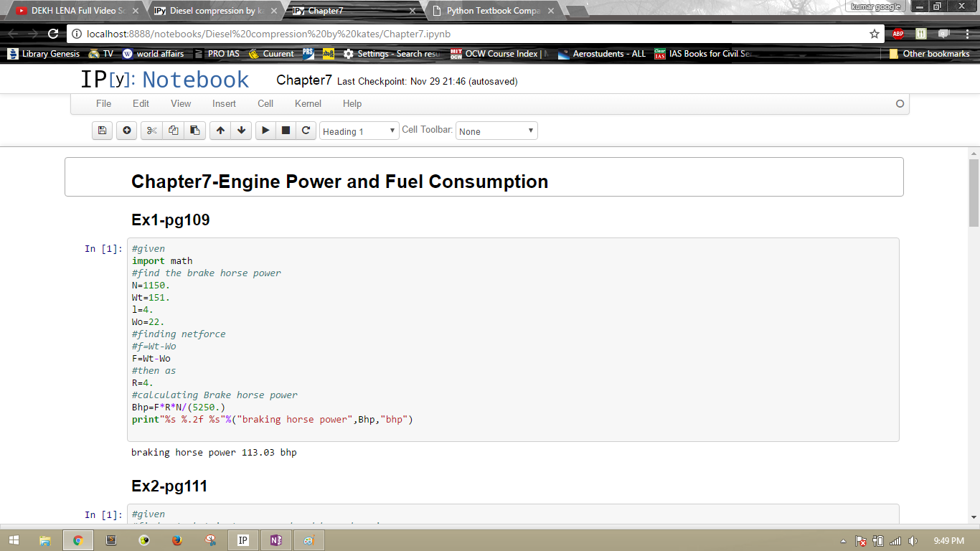Image resolution: width=980 pixels, height=551 pixels.
Task: Restart the kernel with the circular arrow icon
Action: 306,131
